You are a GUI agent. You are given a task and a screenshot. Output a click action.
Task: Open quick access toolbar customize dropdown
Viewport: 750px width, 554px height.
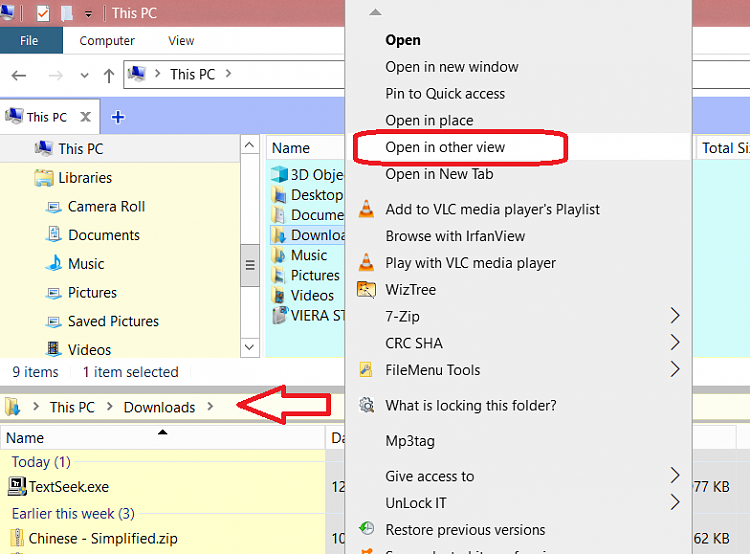point(88,14)
